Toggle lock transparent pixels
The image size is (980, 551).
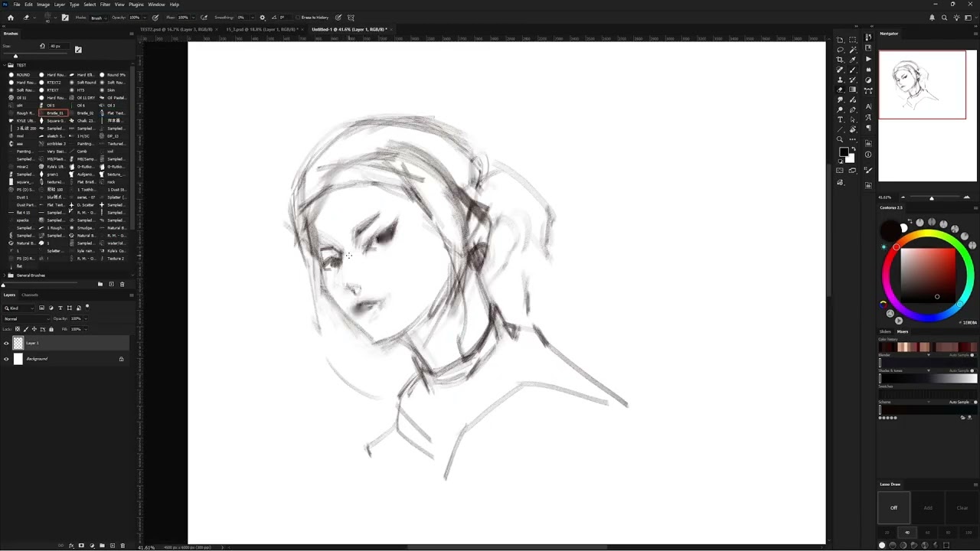[18, 329]
